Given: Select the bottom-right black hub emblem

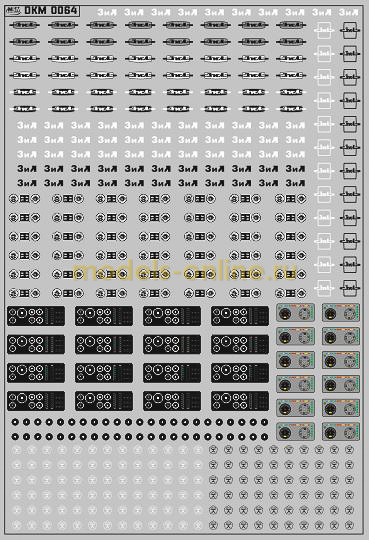Looking at the screenshot, I should click(x=349, y=525).
